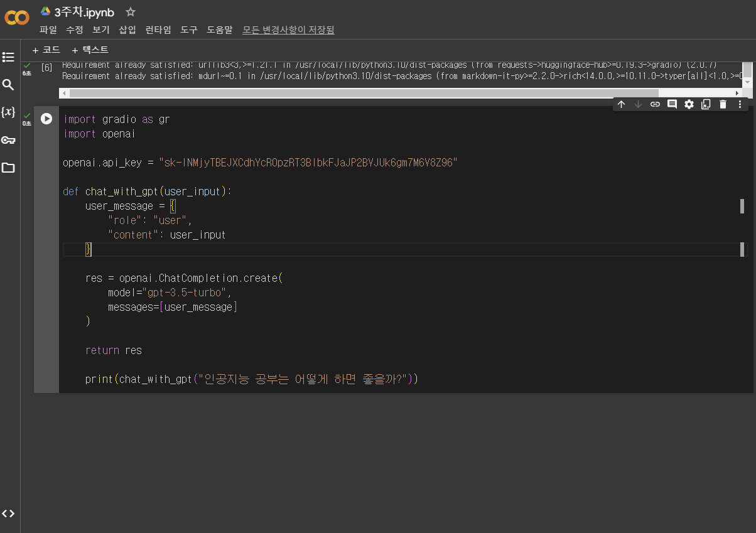The height and width of the screenshot is (533, 756).
Task: Open the 도구 menu
Action: pos(189,30)
